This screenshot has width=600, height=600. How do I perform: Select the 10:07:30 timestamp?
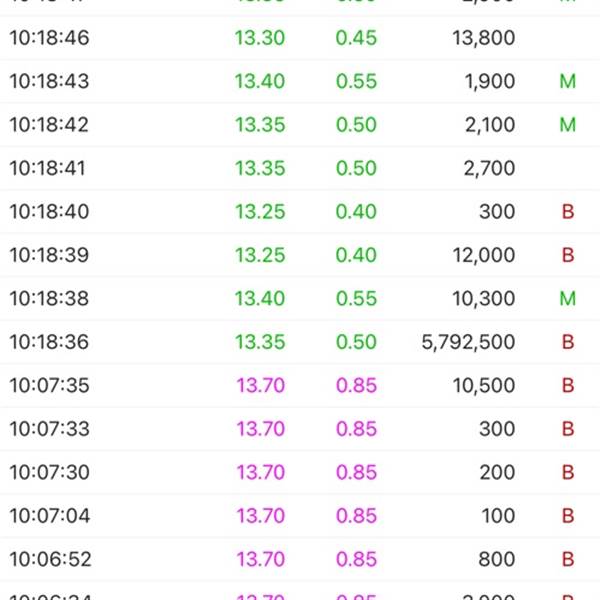pyautogui.click(x=50, y=472)
